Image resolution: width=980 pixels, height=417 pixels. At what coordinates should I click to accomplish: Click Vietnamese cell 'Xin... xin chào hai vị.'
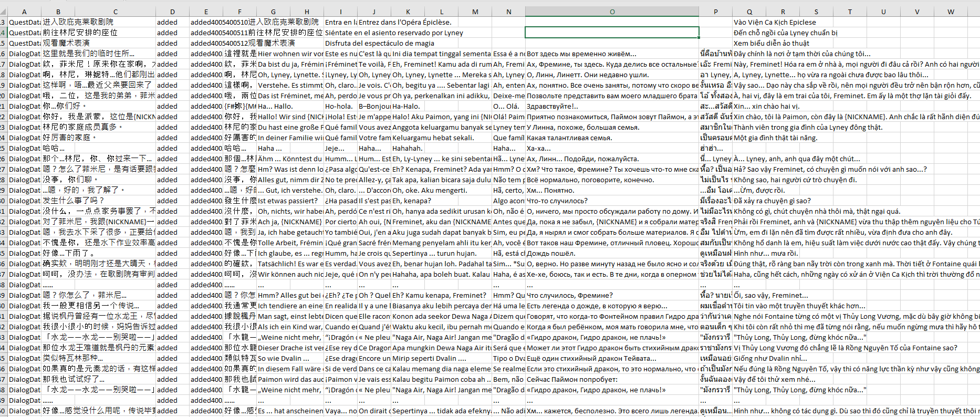[767, 106]
